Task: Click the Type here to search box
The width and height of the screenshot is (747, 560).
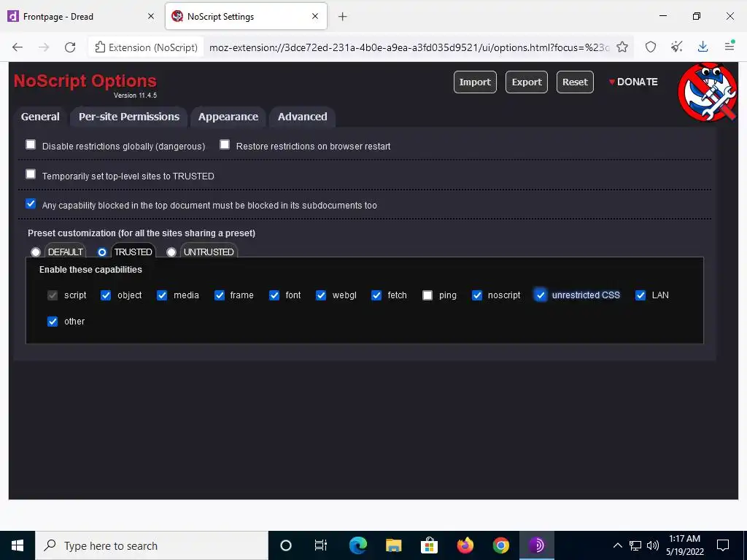Action: click(x=152, y=545)
